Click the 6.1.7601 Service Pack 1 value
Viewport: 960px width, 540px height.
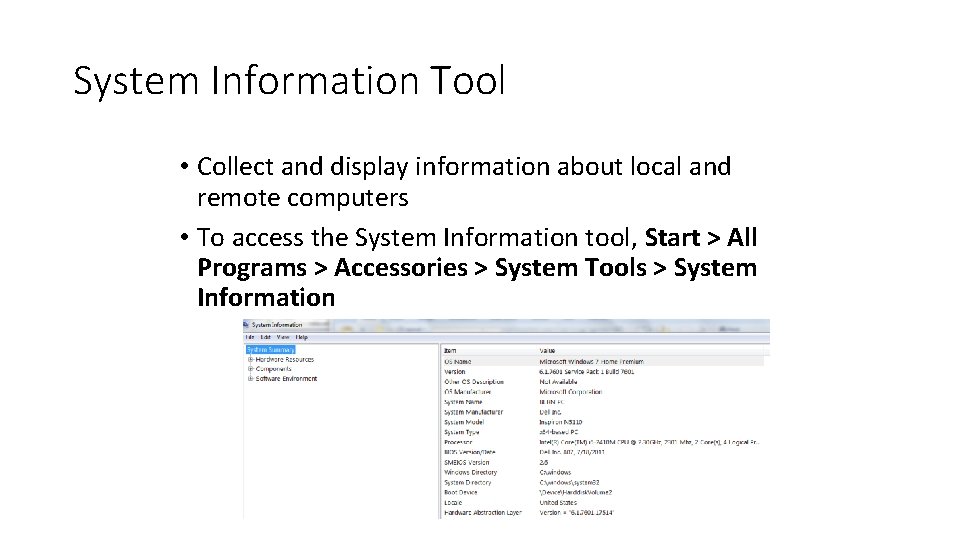point(587,372)
